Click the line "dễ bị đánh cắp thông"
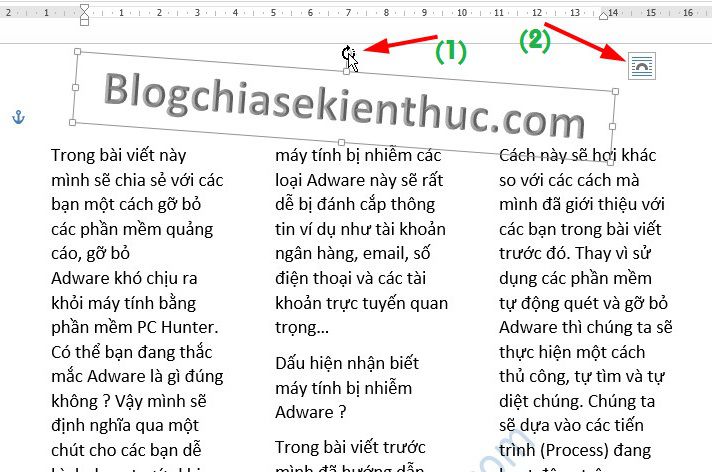712x472 pixels. click(x=355, y=204)
